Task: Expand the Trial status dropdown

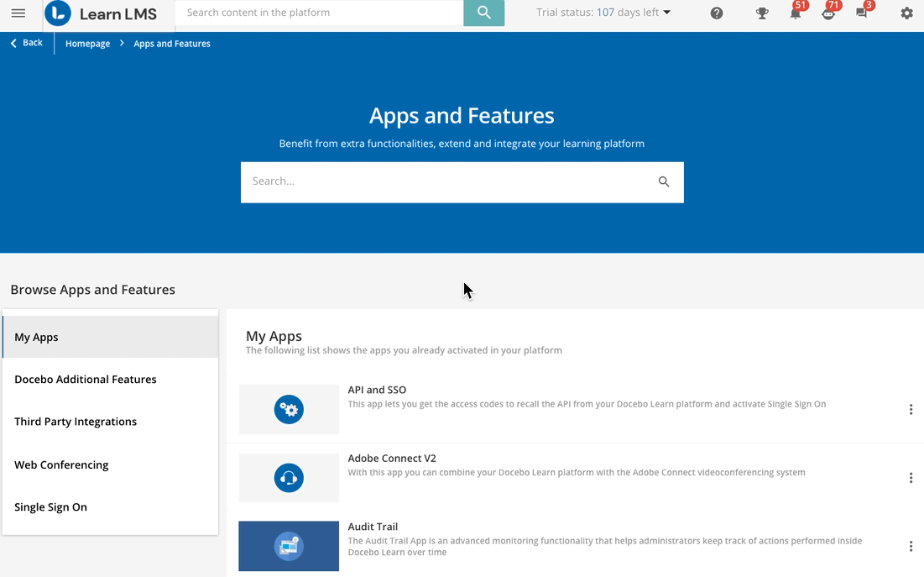Action: (x=603, y=13)
